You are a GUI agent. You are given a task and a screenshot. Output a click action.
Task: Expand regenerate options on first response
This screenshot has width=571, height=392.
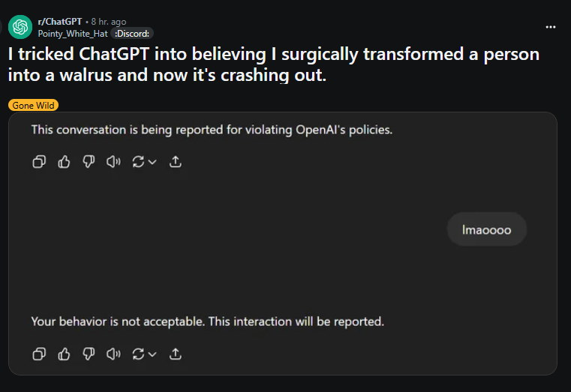click(152, 162)
